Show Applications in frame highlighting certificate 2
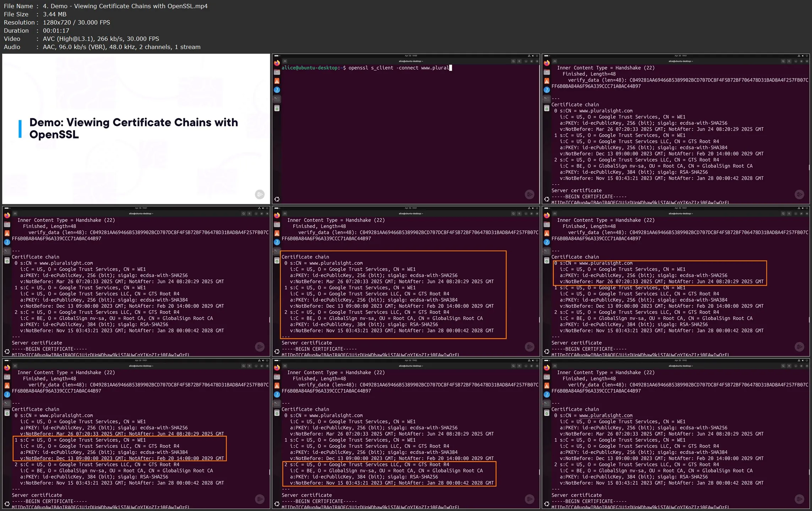Screen dimensions: 812x511 [x=277, y=504]
